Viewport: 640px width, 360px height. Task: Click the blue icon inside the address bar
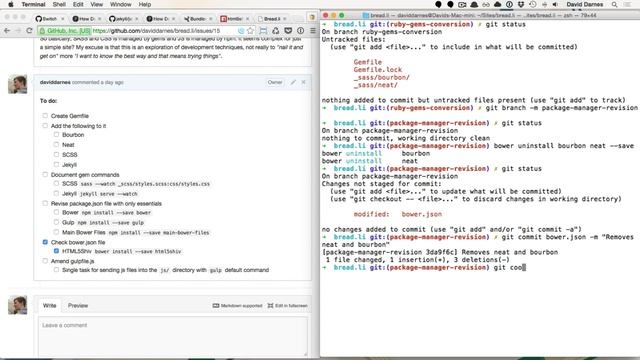pos(241,31)
